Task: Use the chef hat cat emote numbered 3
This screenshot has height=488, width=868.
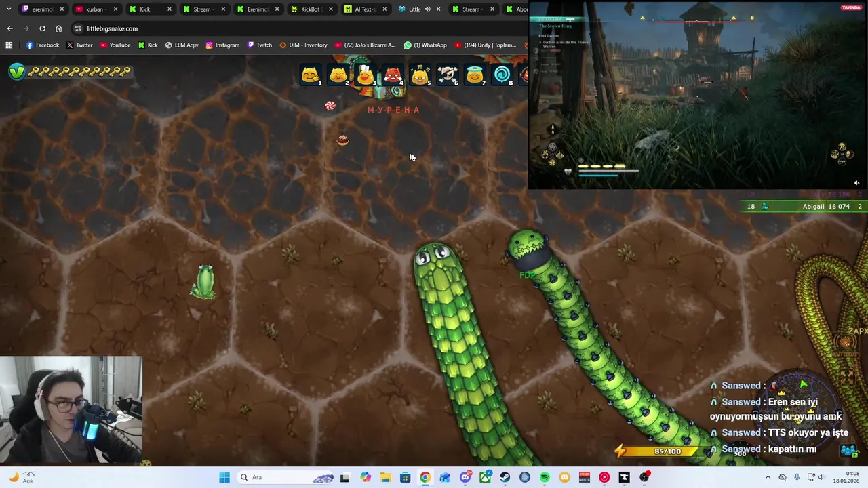Action: tap(365, 75)
